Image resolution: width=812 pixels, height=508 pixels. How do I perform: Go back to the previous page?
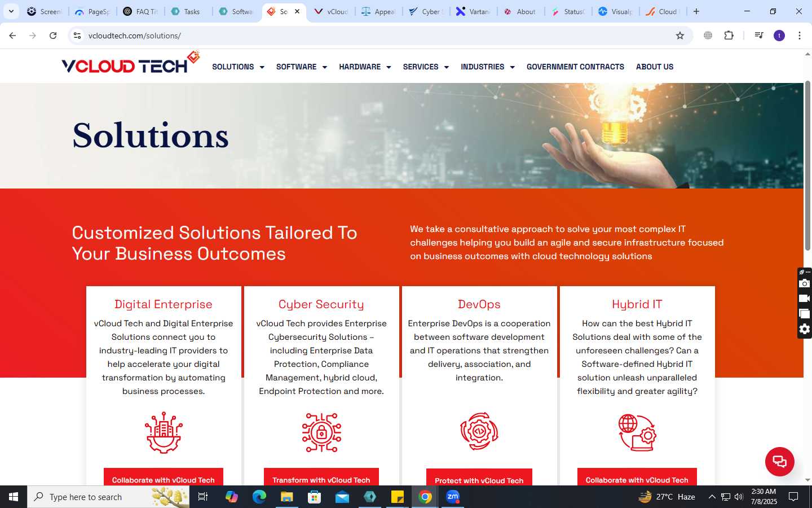[x=12, y=36]
